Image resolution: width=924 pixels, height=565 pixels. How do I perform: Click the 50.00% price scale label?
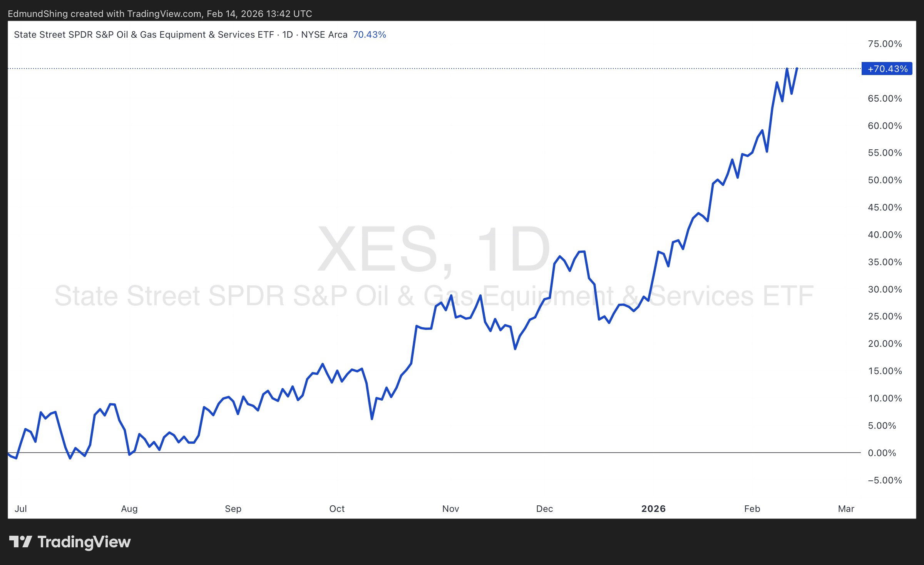coord(885,180)
